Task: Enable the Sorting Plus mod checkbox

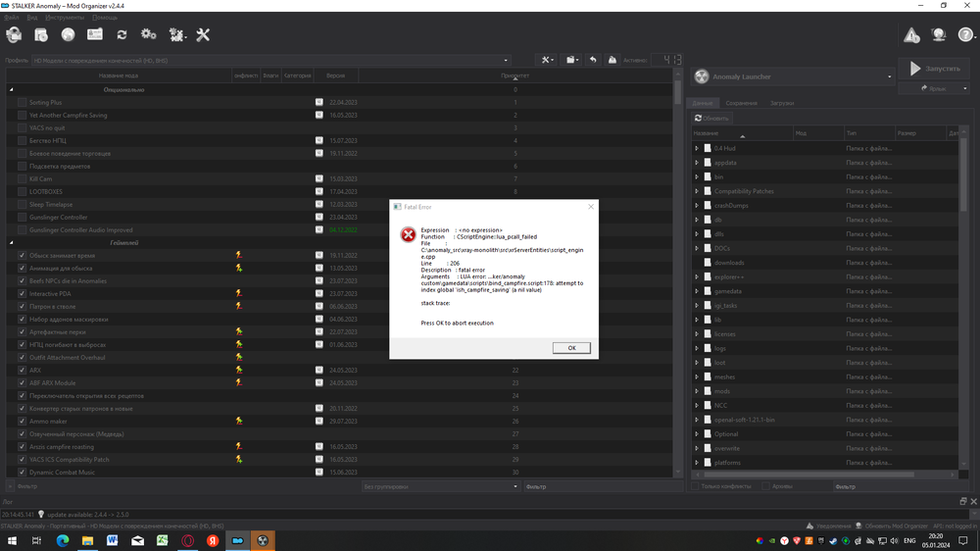Action: [22, 102]
